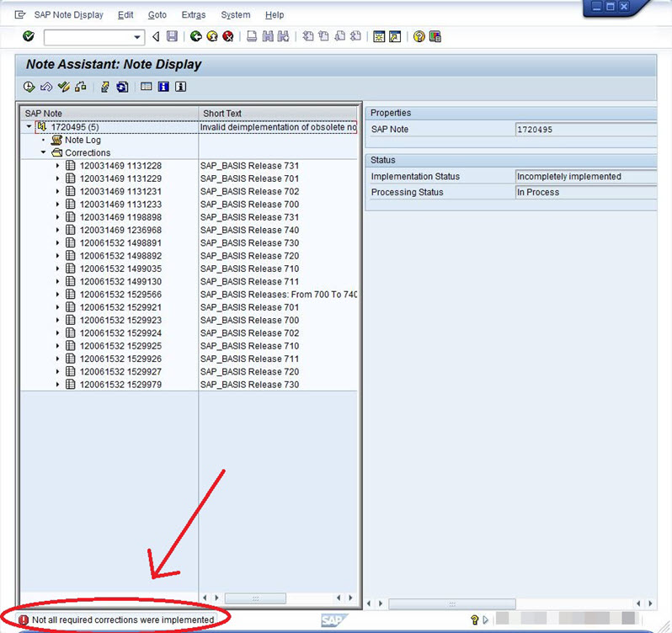Image resolution: width=672 pixels, height=633 pixels.
Task: Click the Download Latest Version lightning icon
Action: [104, 87]
